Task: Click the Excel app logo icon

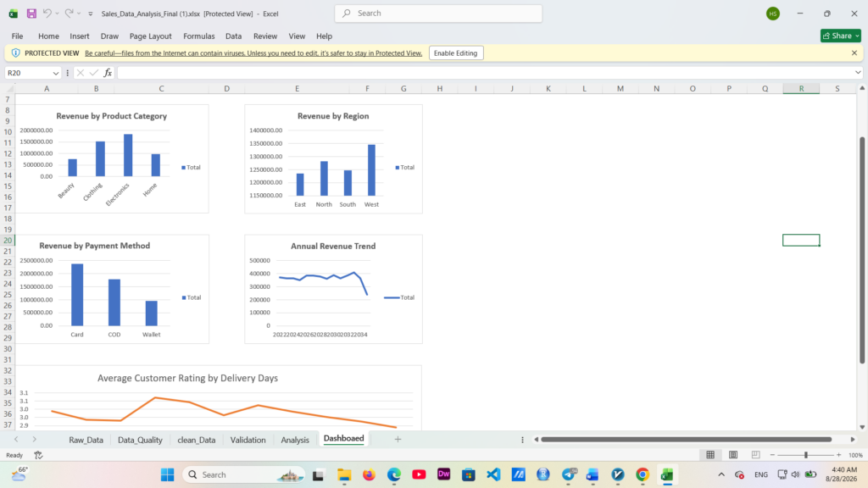Action: (x=14, y=14)
